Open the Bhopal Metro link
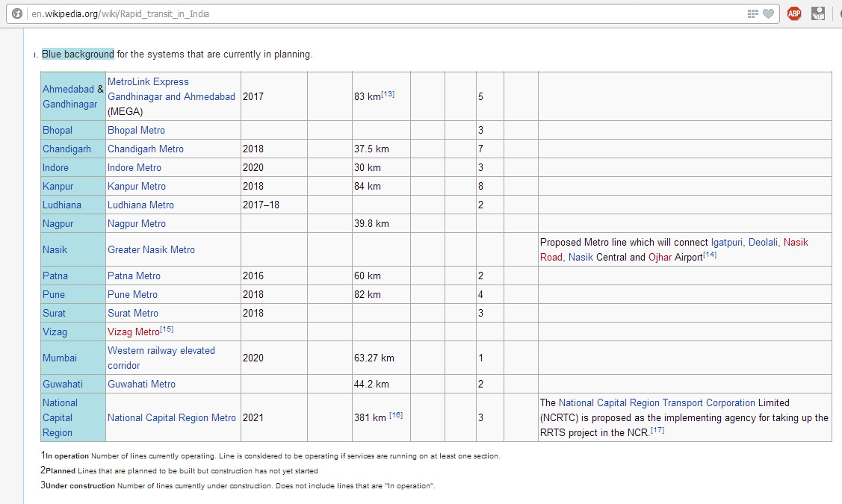 (137, 130)
